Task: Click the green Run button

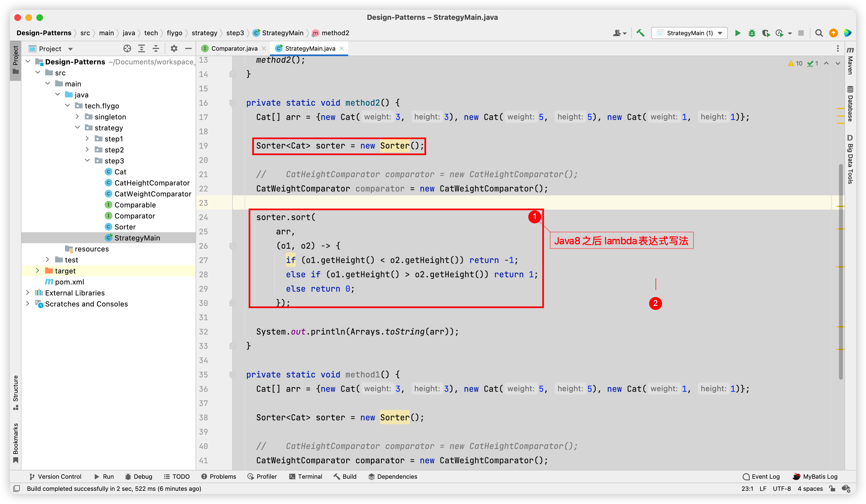Action: [x=737, y=33]
